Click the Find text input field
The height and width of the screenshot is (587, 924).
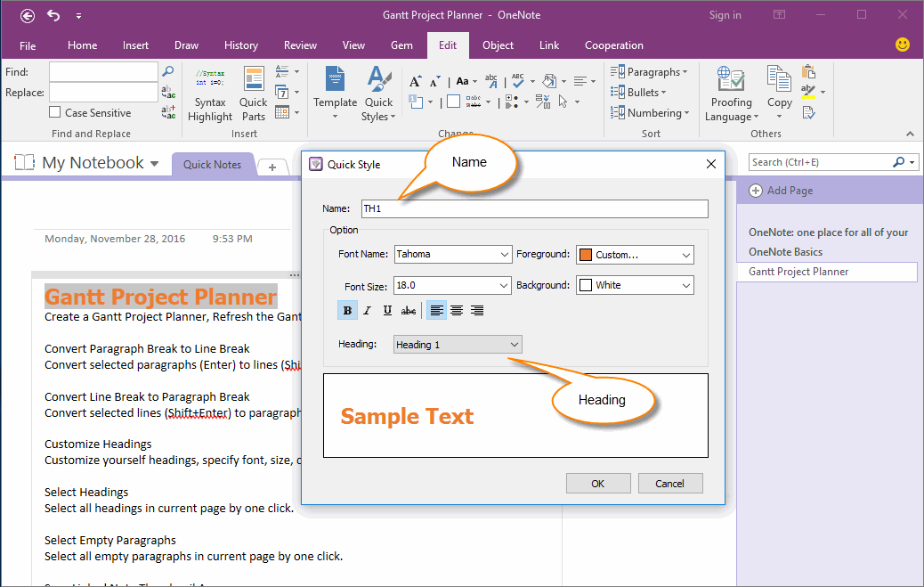coord(104,72)
